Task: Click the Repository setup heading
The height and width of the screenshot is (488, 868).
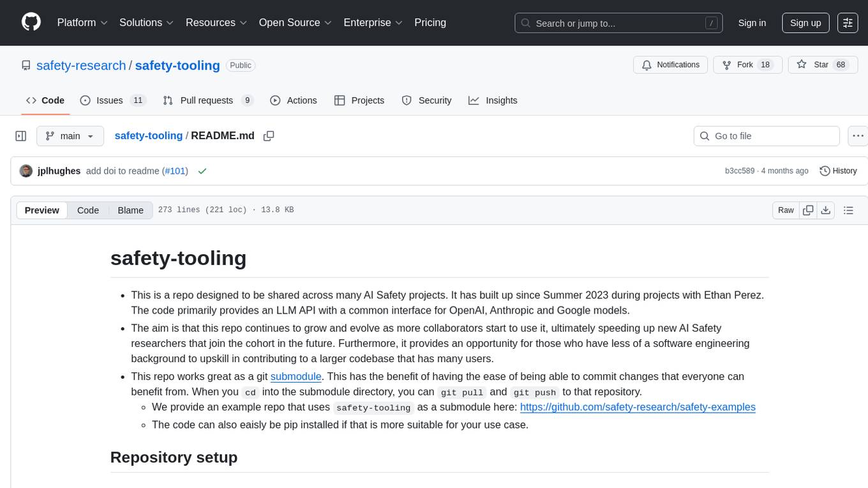Action: pyautogui.click(x=174, y=457)
